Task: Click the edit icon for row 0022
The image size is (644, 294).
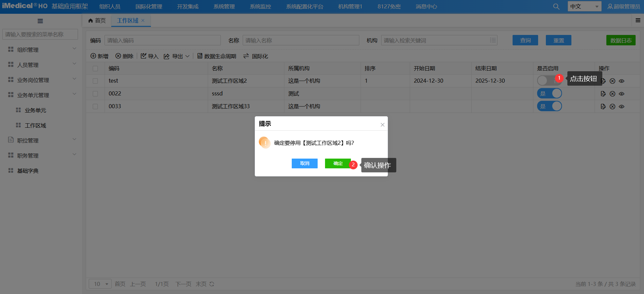Action: tap(603, 94)
